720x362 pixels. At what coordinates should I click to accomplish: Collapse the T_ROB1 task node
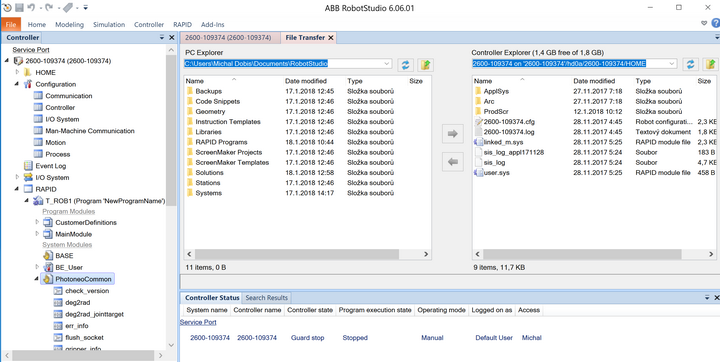[27, 201]
